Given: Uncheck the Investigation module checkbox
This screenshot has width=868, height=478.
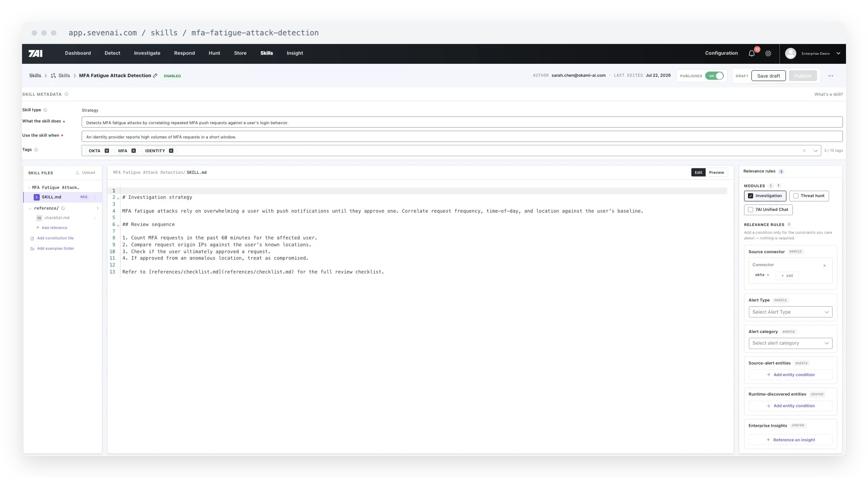Looking at the screenshot, I should 751,196.
